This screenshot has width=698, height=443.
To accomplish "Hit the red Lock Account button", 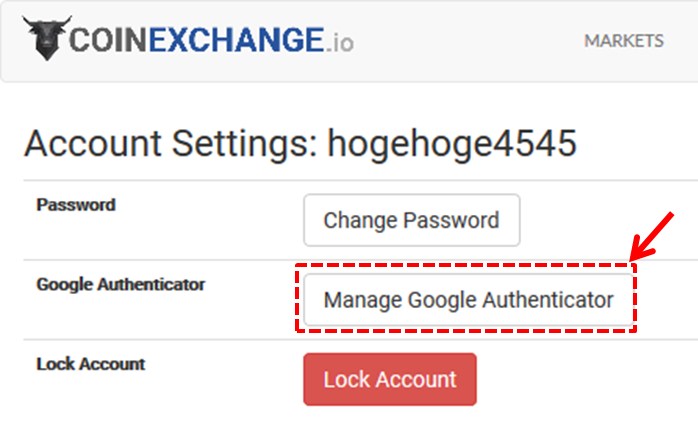I will pos(390,380).
